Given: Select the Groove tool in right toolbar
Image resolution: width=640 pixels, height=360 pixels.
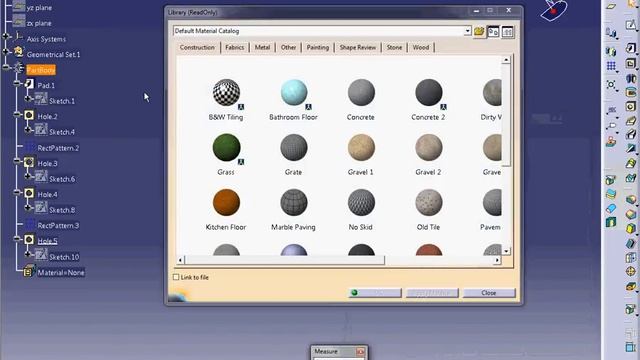Looking at the screenshot, I should [631, 92].
